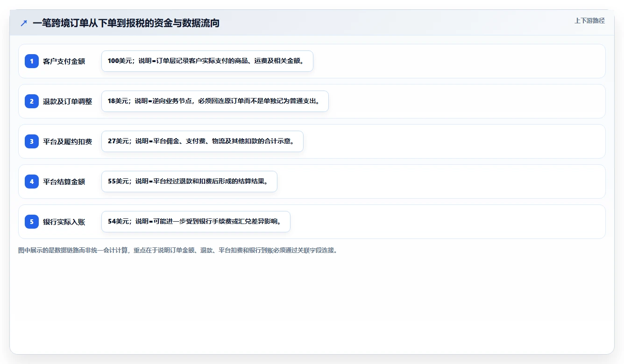Click the 平台及履约扣费 label
624x364 pixels.
(68, 141)
